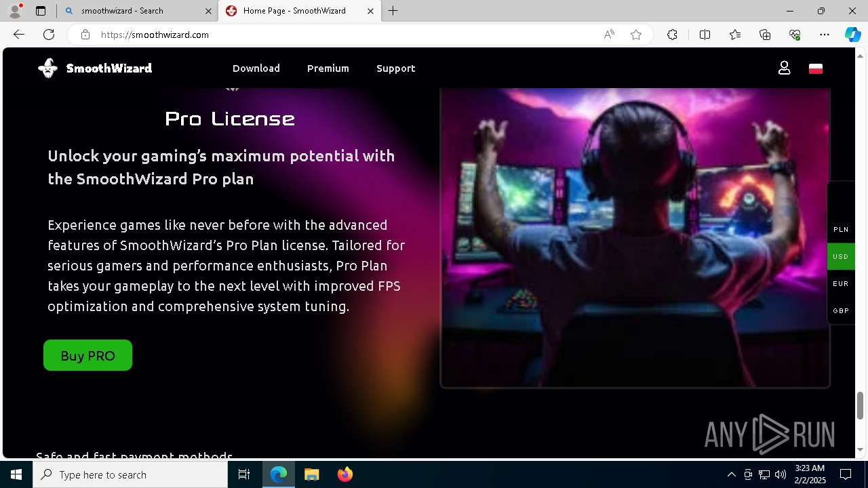The width and height of the screenshot is (868, 488).
Task: Click the Windows search box
Action: pyautogui.click(x=130, y=474)
